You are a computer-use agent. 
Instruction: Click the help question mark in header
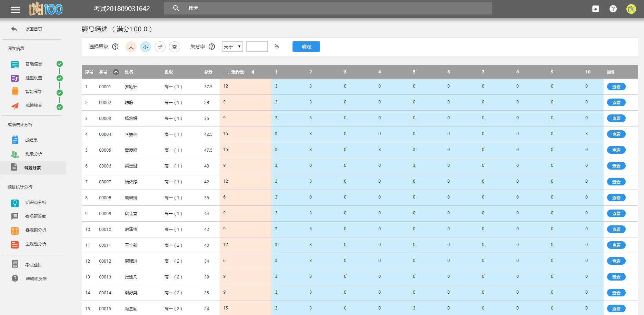[613, 9]
